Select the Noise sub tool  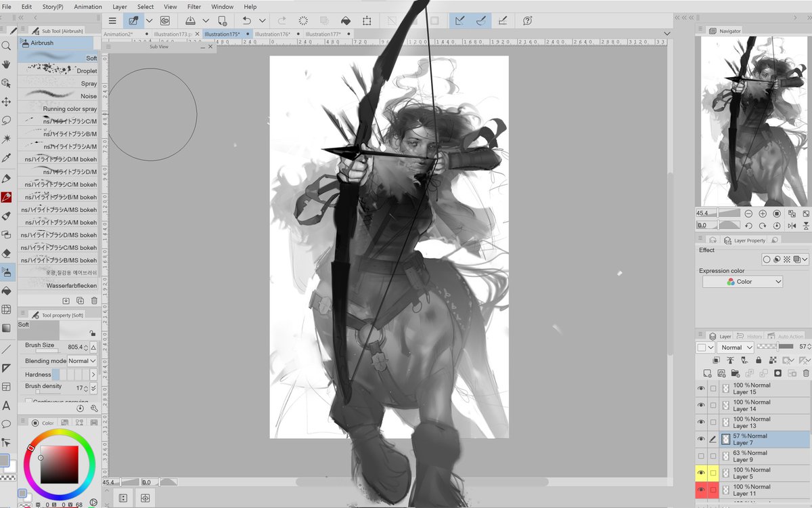(58, 96)
